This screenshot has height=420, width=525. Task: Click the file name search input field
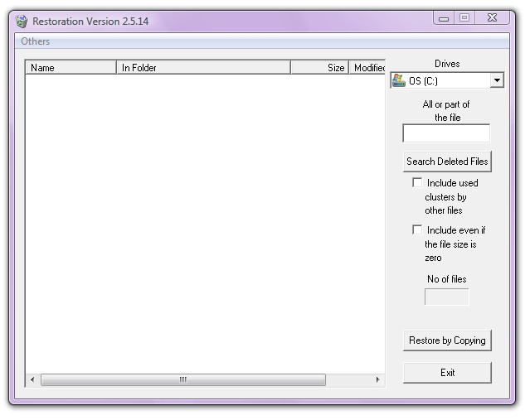[x=446, y=133]
